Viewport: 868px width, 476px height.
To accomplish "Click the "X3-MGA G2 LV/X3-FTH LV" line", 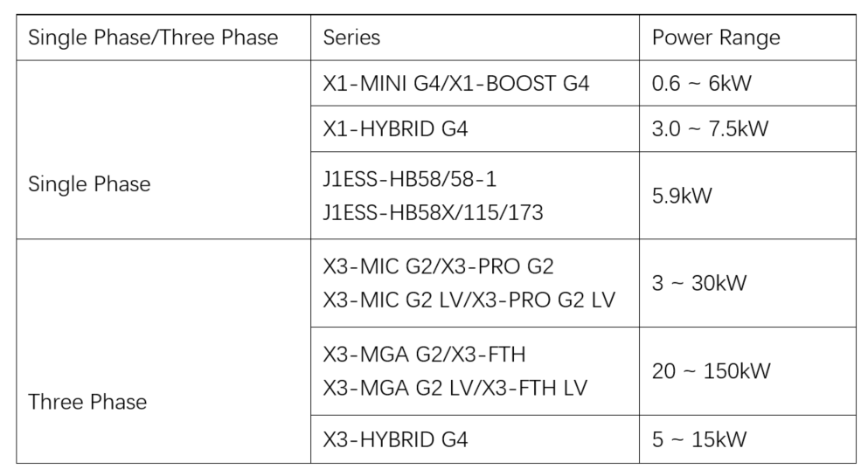I will (x=455, y=387).
